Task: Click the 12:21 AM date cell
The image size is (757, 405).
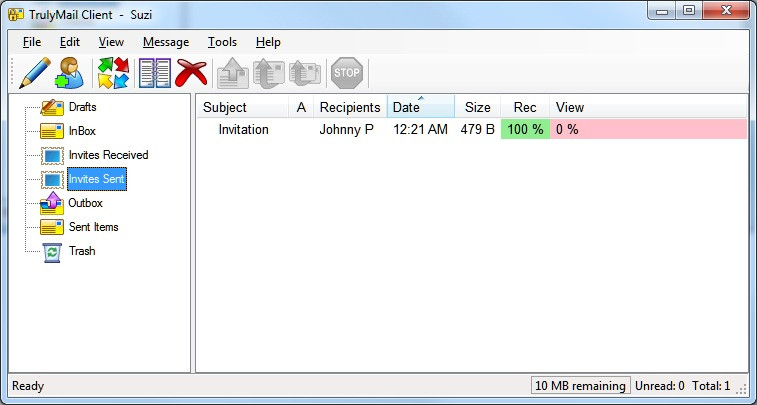Action: [421, 129]
